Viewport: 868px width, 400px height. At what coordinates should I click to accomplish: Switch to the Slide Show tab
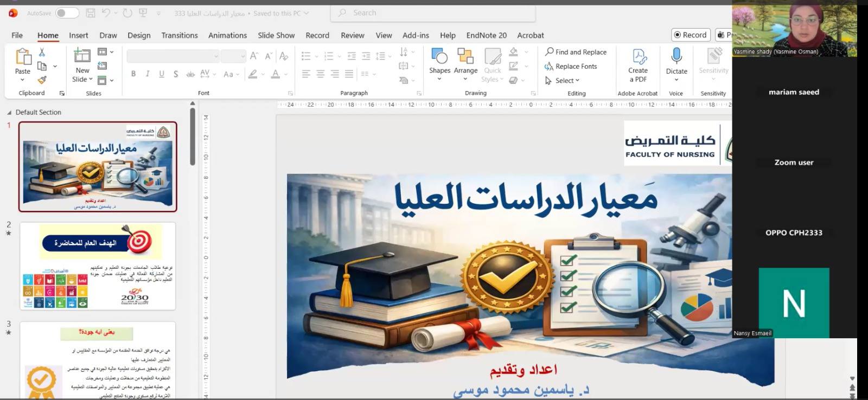(x=276, y=35)
